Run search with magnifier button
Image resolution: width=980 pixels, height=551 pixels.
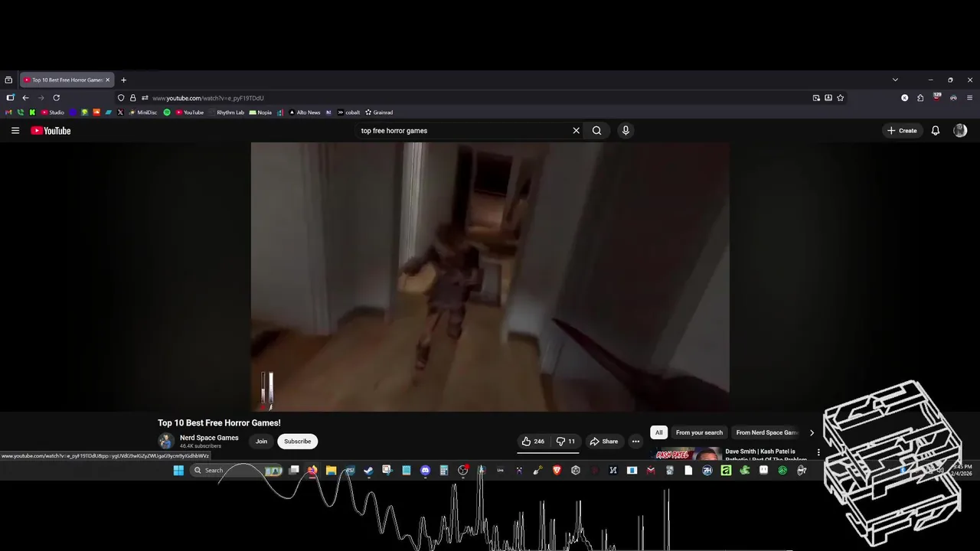click(x=596, y=131)
